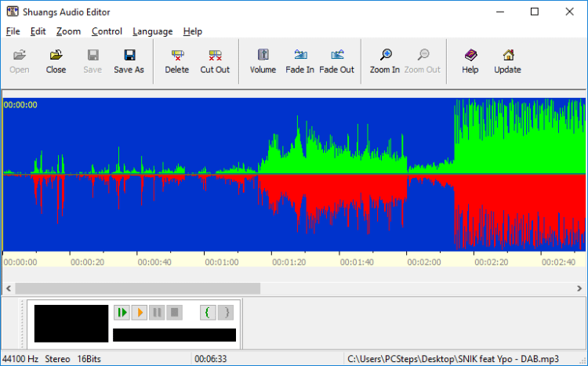The image size is (588, 366).
Task: Click the 44100 Hz status text
Action: tap(20, 359)
